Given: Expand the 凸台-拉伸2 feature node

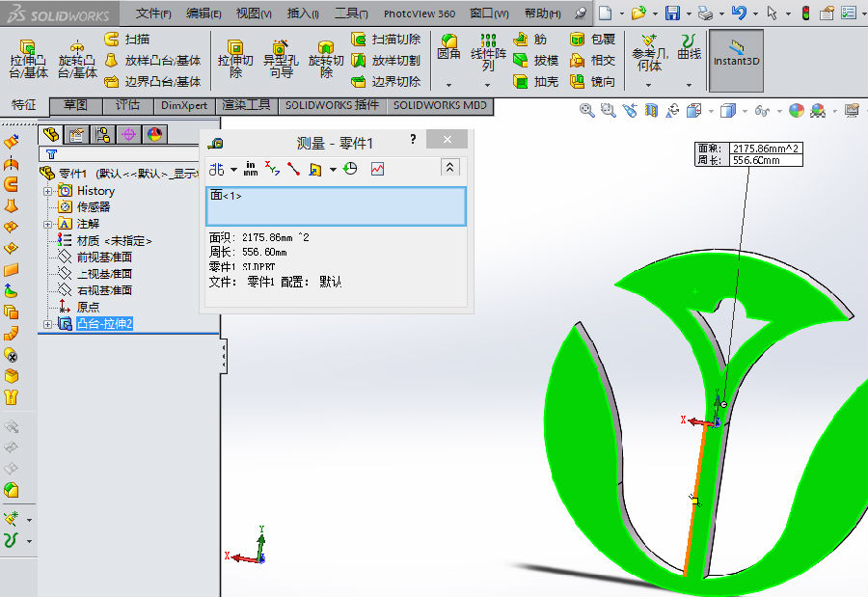Looking at the screenshot, I should 48,324.
